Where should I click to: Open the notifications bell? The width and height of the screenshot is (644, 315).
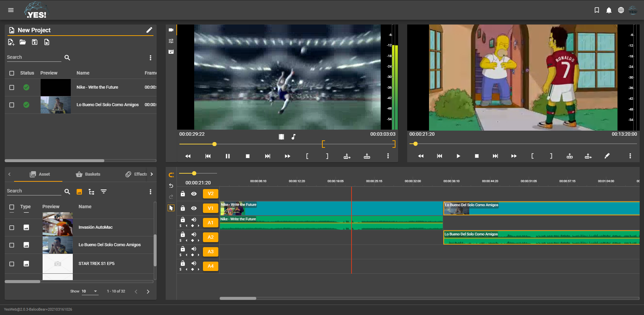[609, 10]
